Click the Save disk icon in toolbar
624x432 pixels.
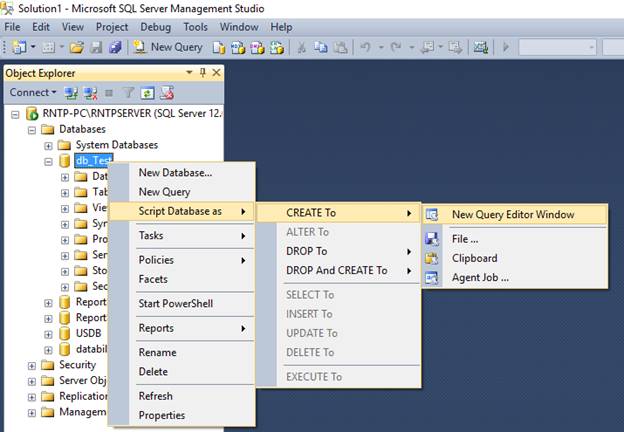click(x=96, y=47)
